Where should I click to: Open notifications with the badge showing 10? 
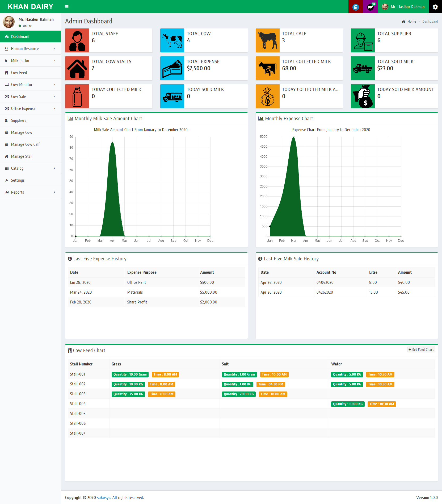click(x=370, y=7)
